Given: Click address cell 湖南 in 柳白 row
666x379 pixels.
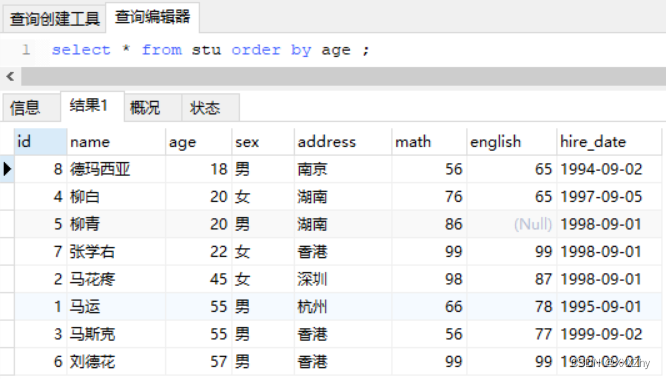Looking at the screenshot, I should pyautogui.click(x=343, y=197).
